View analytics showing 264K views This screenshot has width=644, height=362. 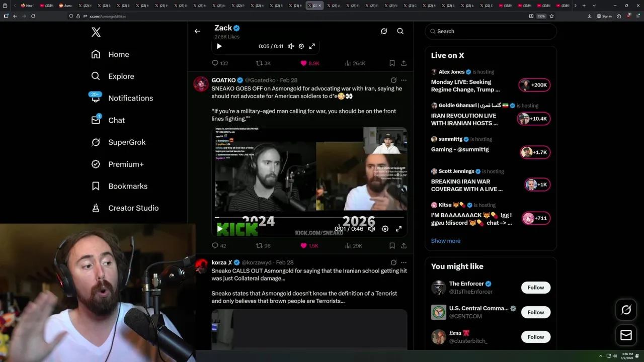click(355, 63)
